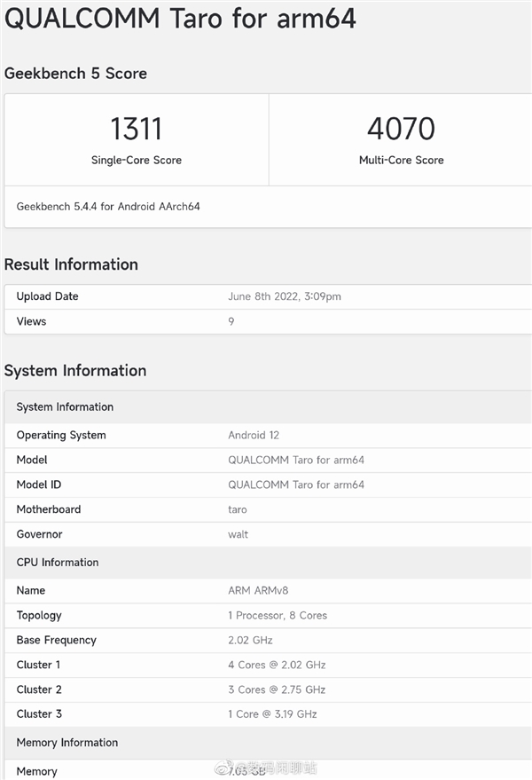Image resolution: width=532 pixels, height=780 pixels.
Task: Select the multi-core score 4070
Action: [x=401, y=130]
